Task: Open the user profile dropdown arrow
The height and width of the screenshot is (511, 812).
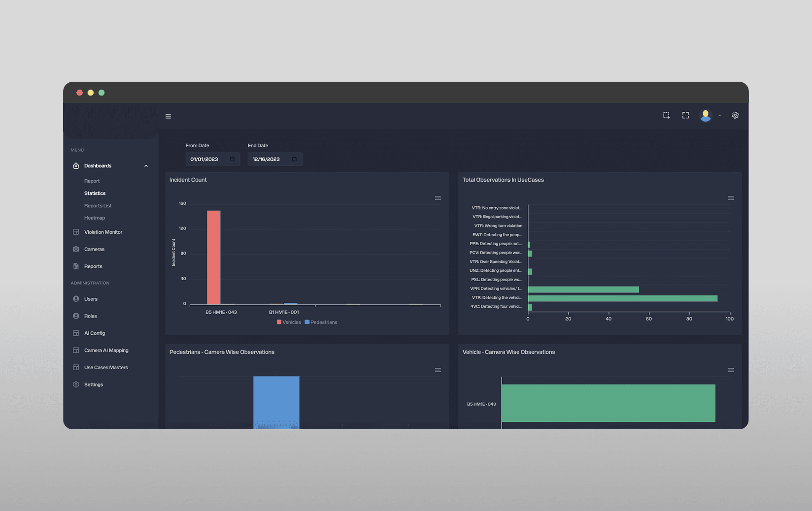Action: coord(719,116)
